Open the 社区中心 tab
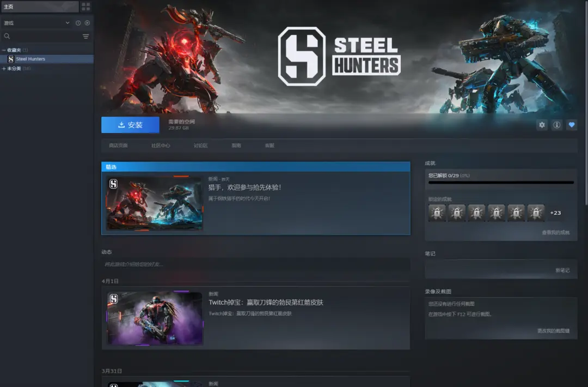The image size is (588, 387). pos(161,146)
